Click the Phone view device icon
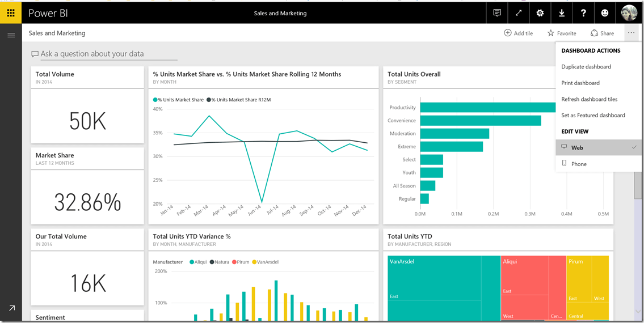 tap(564, 163)
